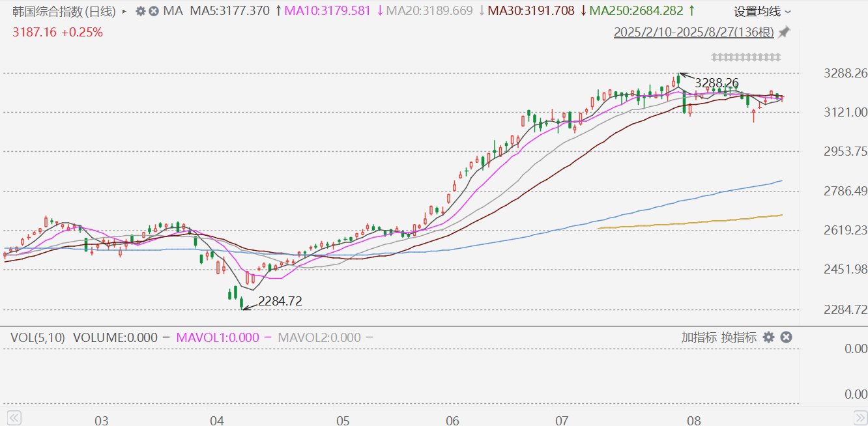Click the 3288.26 high-point annotation

pos(717,83)
